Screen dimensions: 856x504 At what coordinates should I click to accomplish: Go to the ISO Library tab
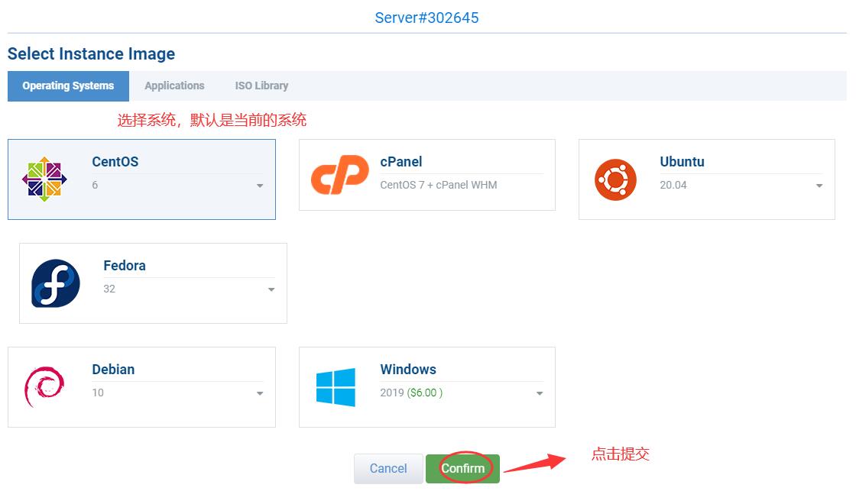click(x=261, y=86)
